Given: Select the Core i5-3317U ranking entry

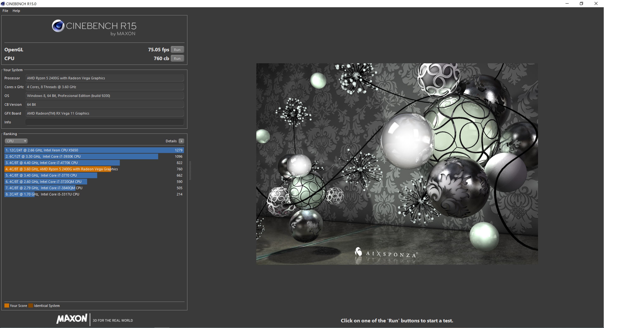Looking at the screenshot, I should 94,194.
